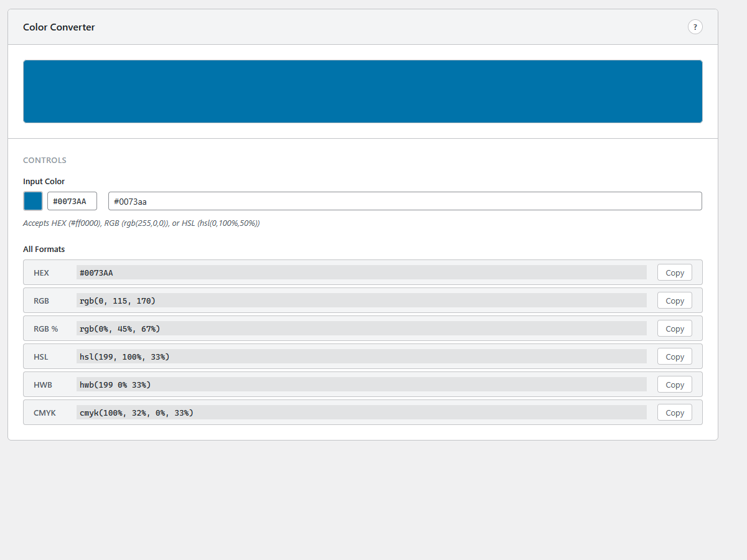This screenshot has width=747, height=560.
Task: Copy the HEX value
Action: tap(674, 272)
